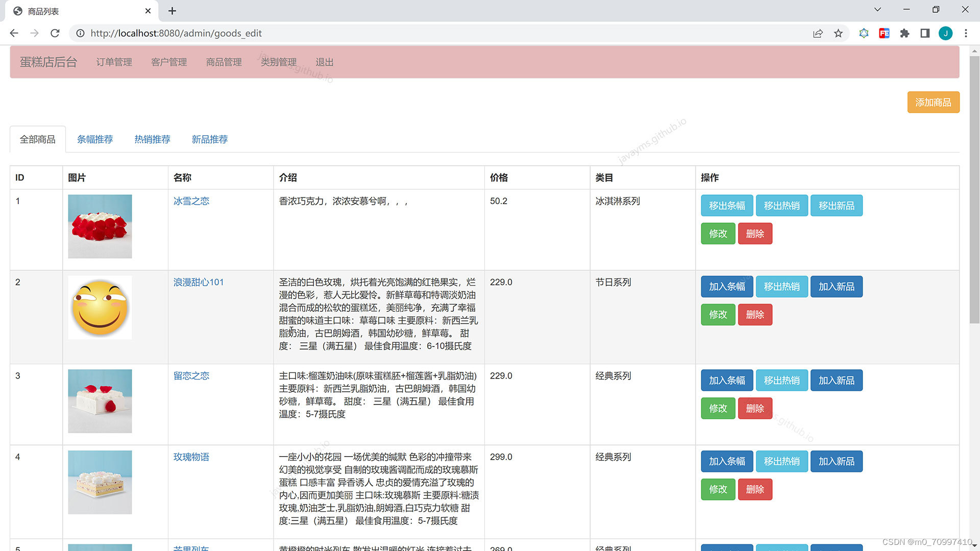Open 类别管理 in the navigation bar
Screen dimensions: 980x551
point(279,62)
